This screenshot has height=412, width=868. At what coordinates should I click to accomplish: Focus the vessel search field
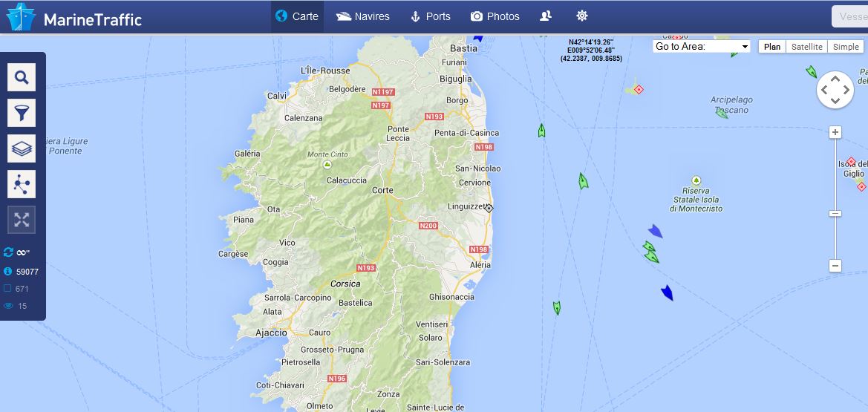(x=849, y=16)
